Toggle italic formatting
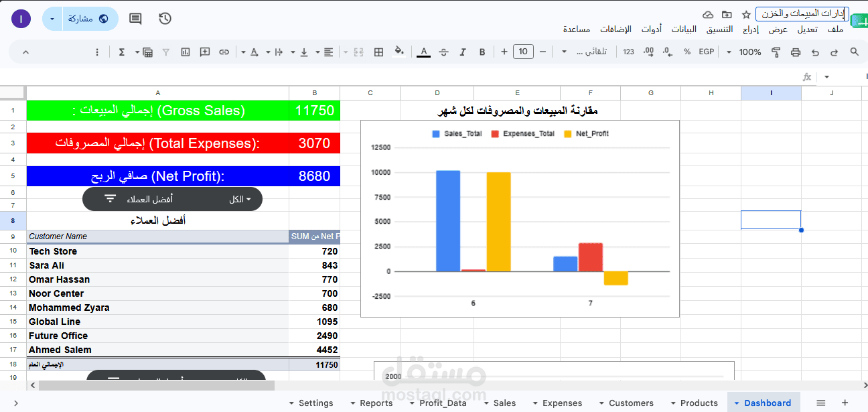 tap(463, 52)
